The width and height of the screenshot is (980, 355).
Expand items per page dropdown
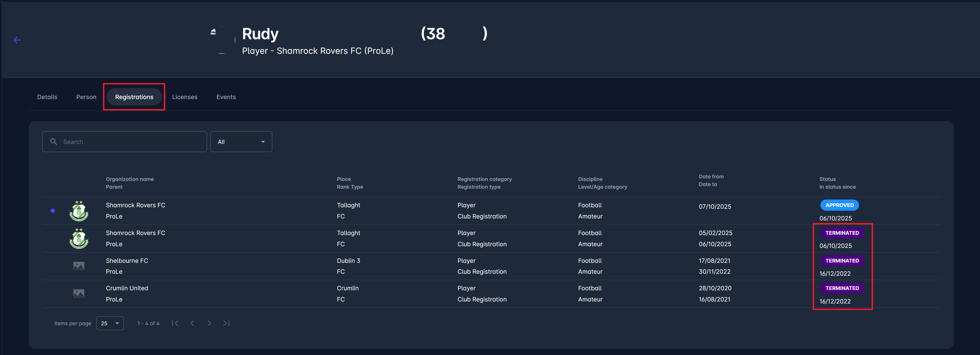pos(110,323)
